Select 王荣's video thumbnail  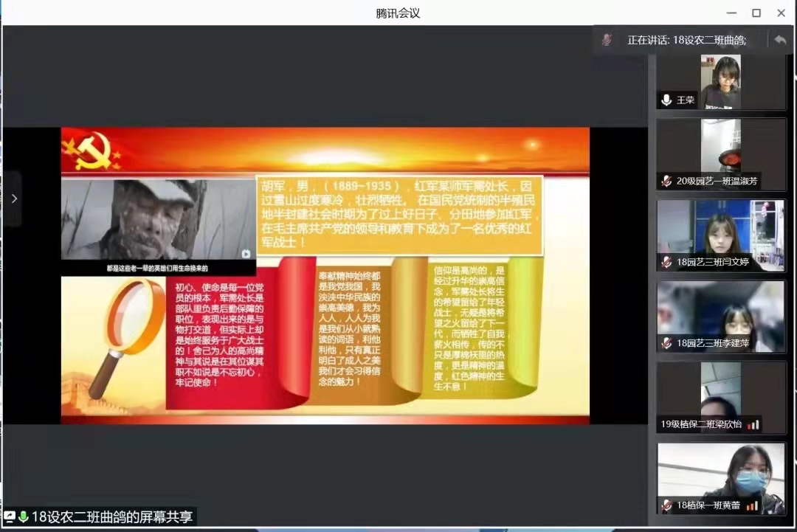pyautogui.click(x=721, y=81)
